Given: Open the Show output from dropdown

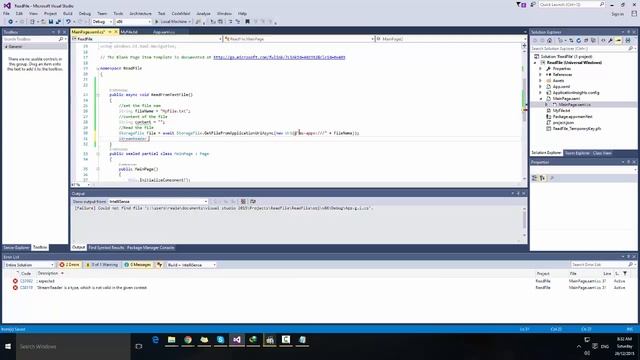Looking at the screenshot, I should (x=158, y=201).
